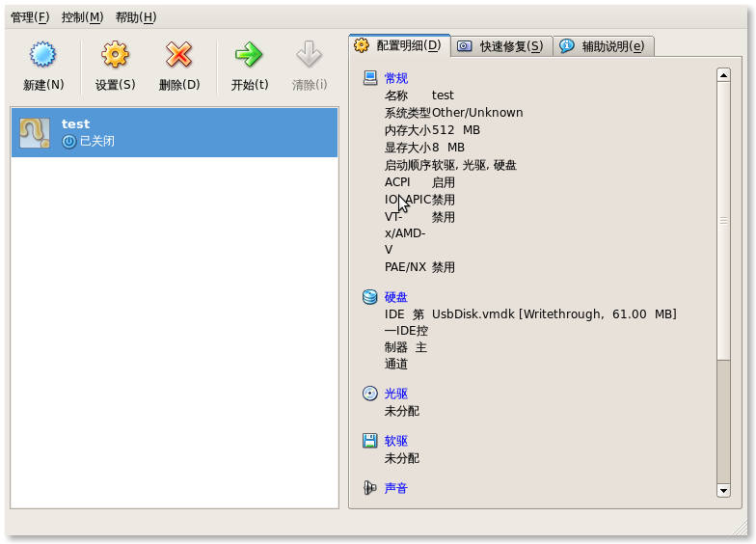The width and height of the screenshot is (756, 544).
Task: Start VM with 开始(t) green arrow
Action: (249, 54)
